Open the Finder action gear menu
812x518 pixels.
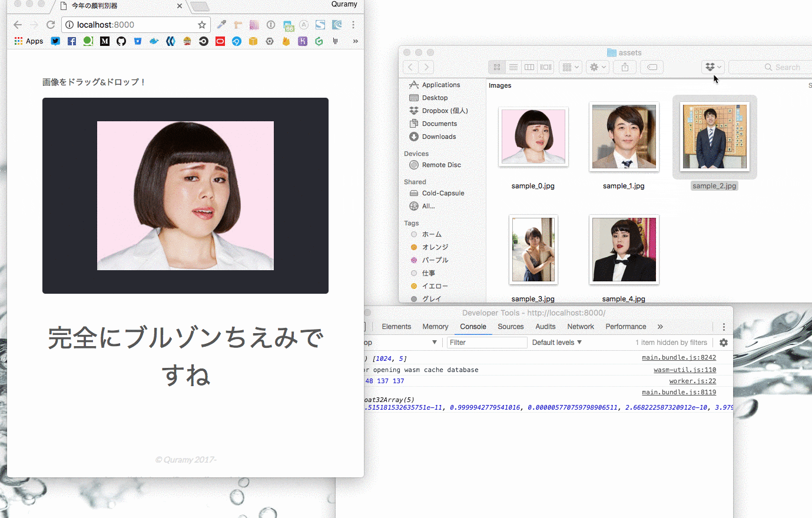tap(598, 67)
